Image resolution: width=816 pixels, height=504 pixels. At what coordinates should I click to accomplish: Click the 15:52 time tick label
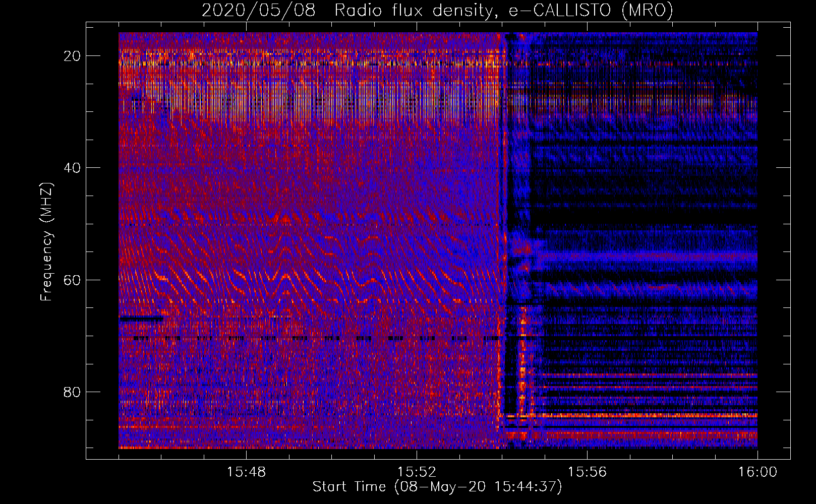417,472
